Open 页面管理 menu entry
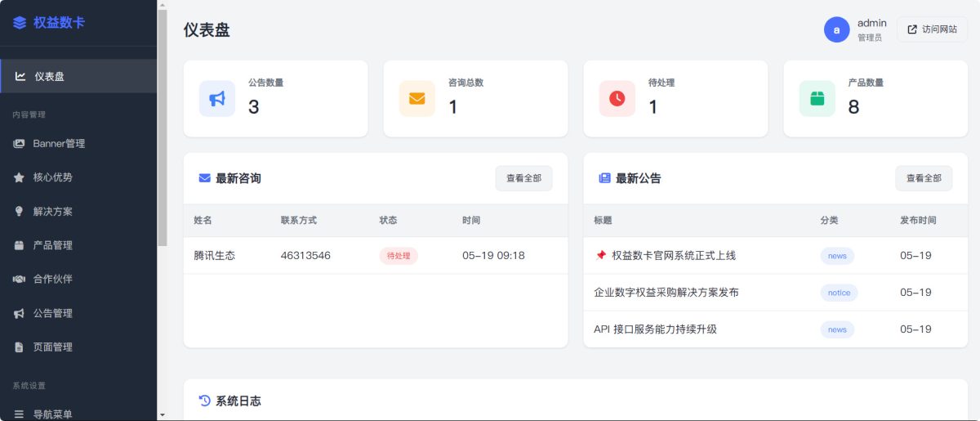Viewport: 980px width, 421px height. tap(78, 347)
